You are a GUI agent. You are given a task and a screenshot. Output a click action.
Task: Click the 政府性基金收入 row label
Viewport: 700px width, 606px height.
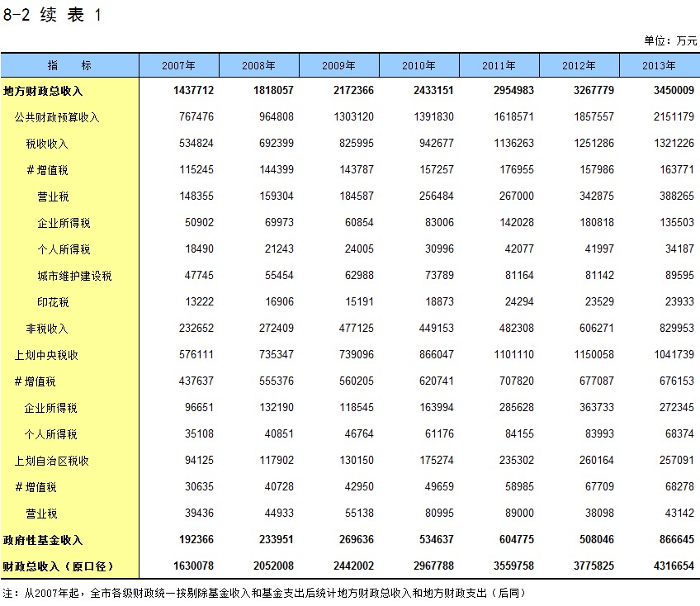43,540
